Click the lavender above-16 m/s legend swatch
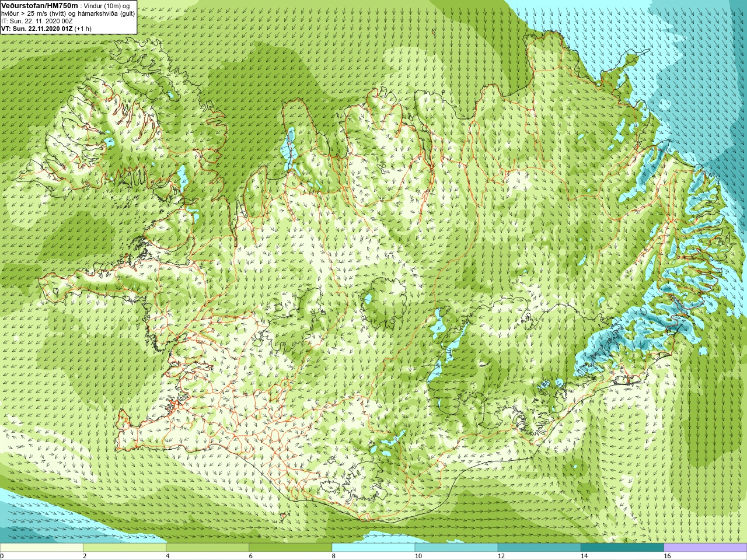Image resolution: width=747 pixels, height=560 pixels. pyautogui.click(x=706, y=548)
